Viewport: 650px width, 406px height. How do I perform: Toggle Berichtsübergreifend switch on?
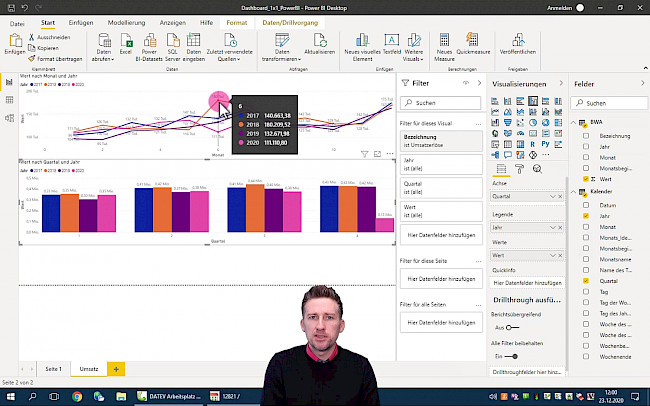click(511, 327)
